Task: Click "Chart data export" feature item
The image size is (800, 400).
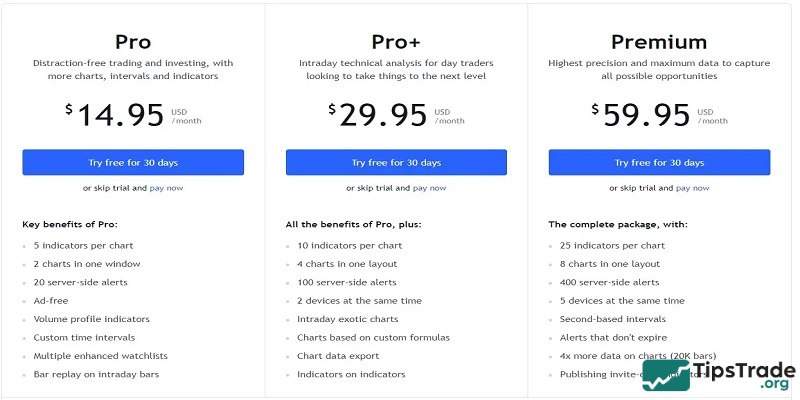Action: click(x=340, y=356)
